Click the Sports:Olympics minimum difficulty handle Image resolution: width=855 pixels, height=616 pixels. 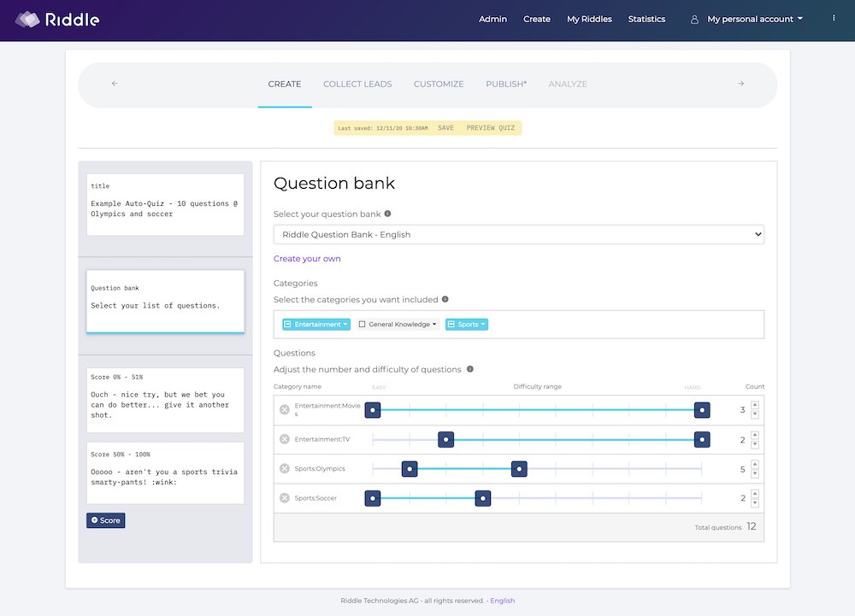(410, 468)
